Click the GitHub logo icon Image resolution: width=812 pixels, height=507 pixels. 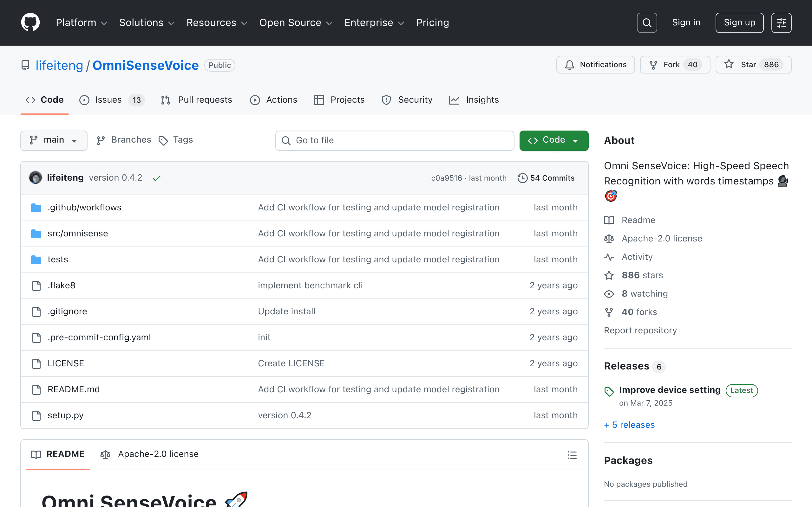(30, 22)
